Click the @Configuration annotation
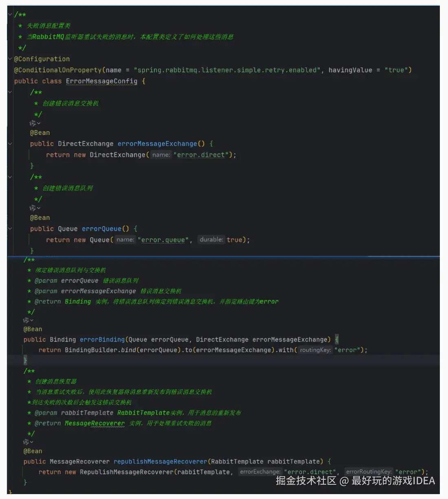448x499 pixels. pos(42,59)
